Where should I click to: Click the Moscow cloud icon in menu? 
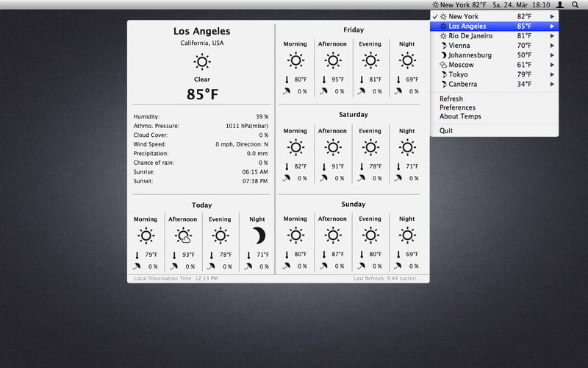click(443, 65)
